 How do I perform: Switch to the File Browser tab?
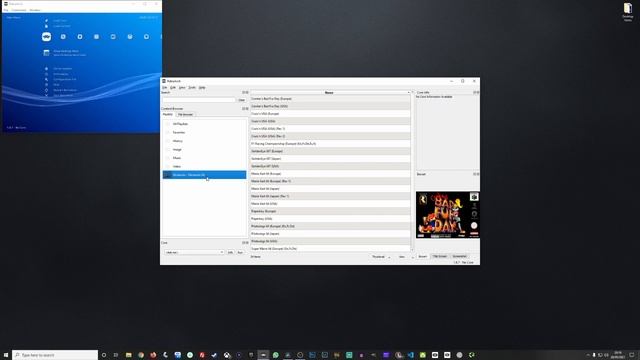185,114
